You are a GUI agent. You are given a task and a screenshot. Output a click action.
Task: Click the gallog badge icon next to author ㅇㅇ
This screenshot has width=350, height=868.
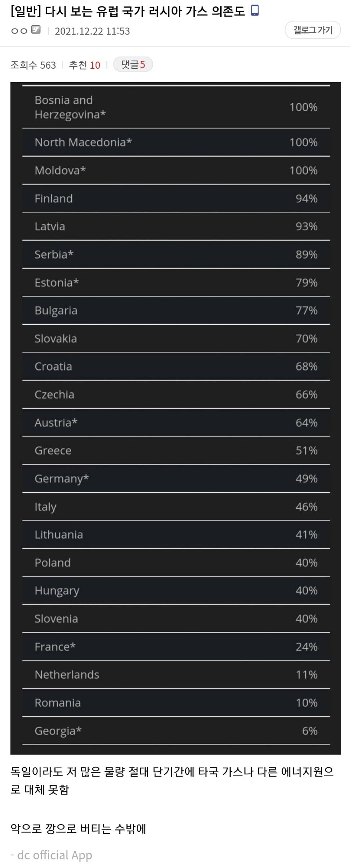click(x=36, y=30)
